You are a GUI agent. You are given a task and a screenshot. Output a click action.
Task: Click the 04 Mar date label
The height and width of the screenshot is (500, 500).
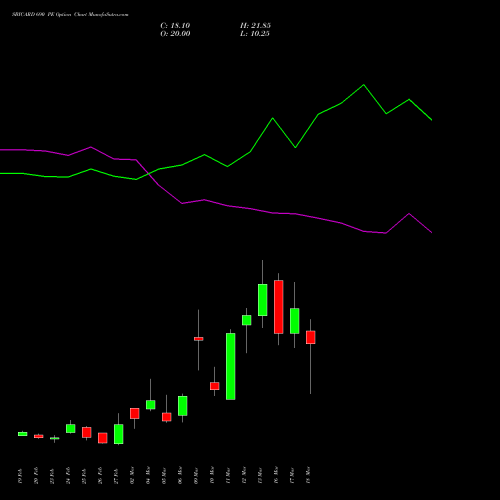click(x=148, y=475)
